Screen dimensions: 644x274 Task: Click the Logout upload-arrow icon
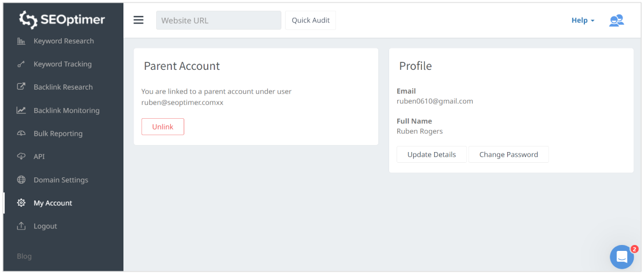tap(21, 226)
